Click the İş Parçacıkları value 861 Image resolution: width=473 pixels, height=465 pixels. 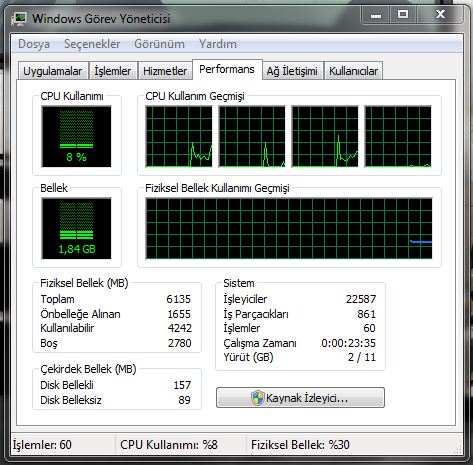366,314
